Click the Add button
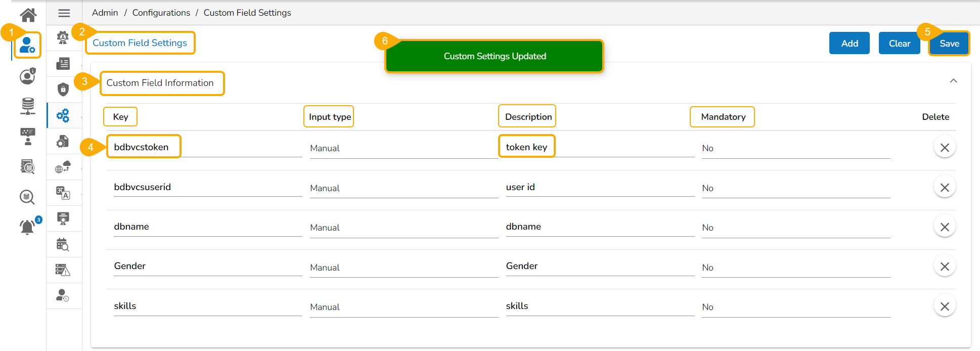Screen dimensions: 980x351 point(849,43)
